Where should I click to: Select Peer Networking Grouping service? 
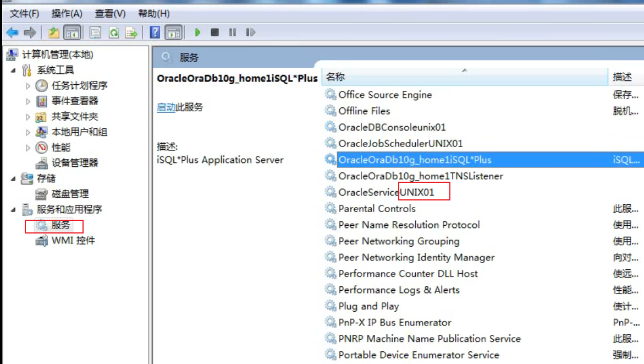tap(399, 241)
